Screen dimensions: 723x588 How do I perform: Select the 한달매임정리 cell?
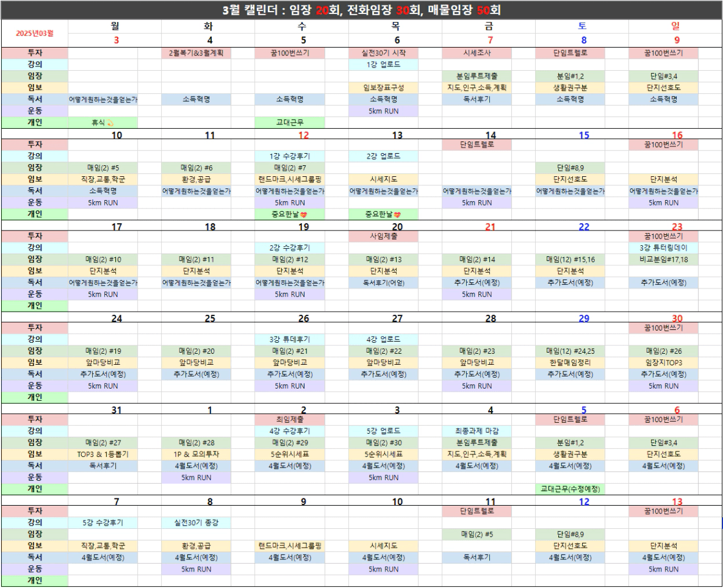click(570, 362)
